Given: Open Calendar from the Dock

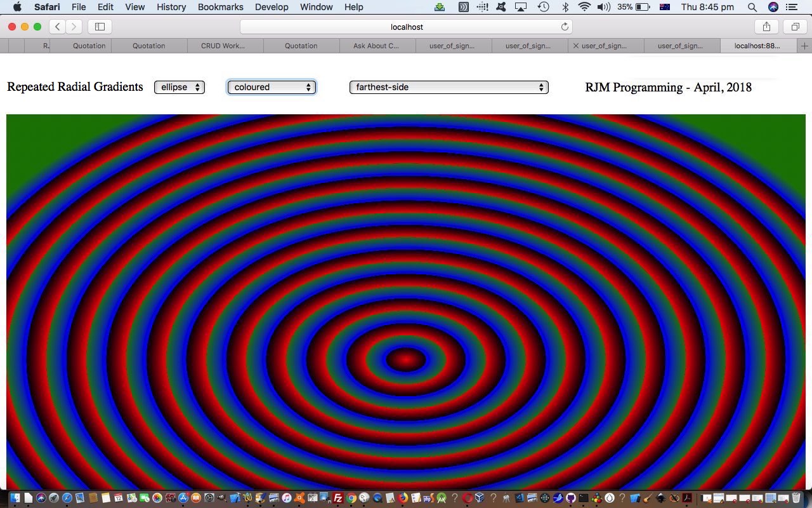Looking at the screenshot, I should point(119,498).
